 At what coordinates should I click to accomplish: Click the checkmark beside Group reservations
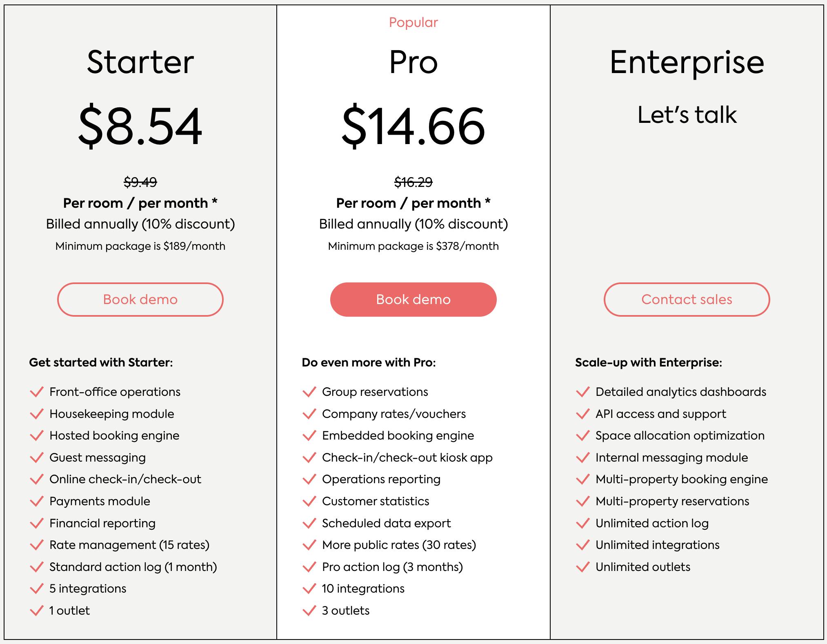click(x=309, y=392)
